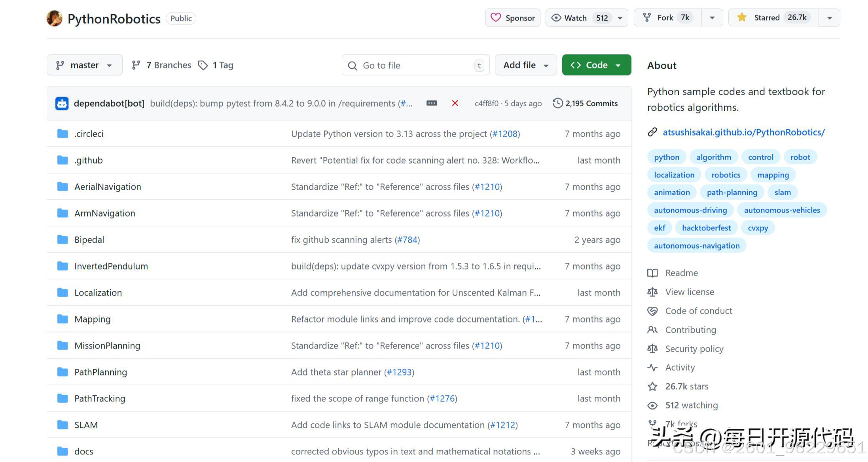Expand the Add file dropdown

526,65
